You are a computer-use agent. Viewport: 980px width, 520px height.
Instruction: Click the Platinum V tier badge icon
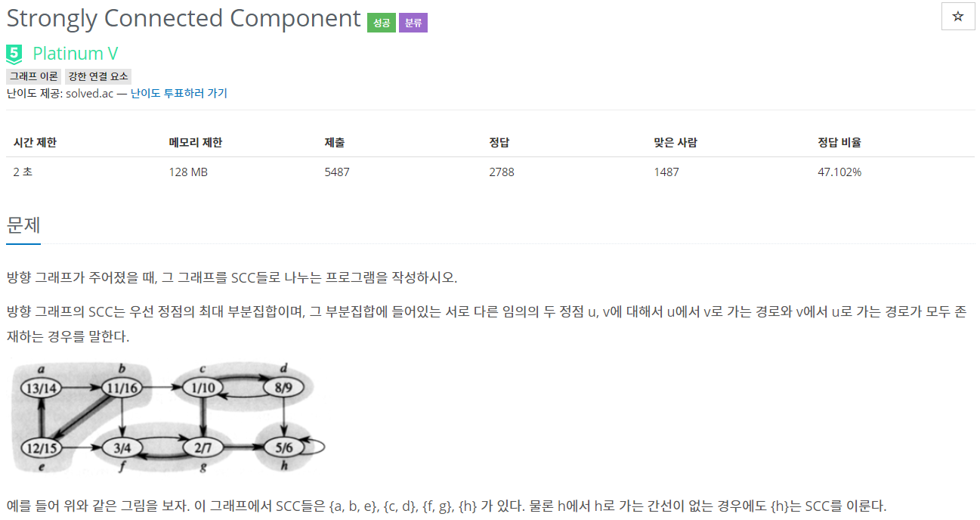[14, 54]
